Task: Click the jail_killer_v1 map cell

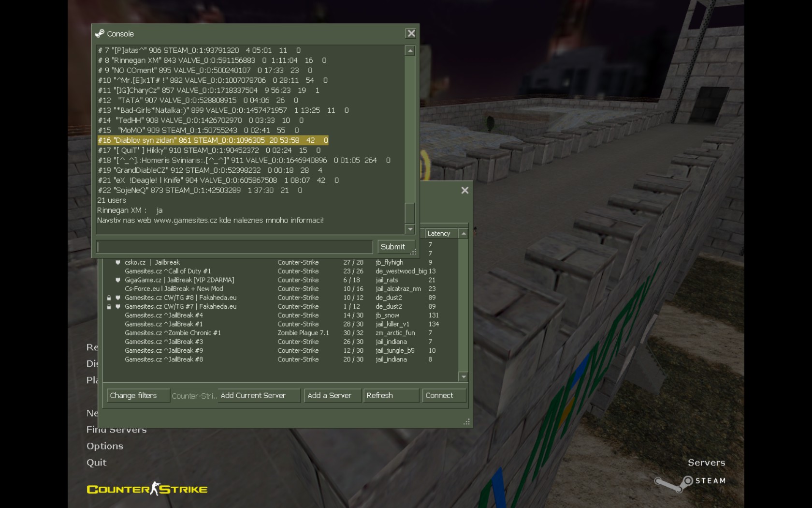Action: 392,324
